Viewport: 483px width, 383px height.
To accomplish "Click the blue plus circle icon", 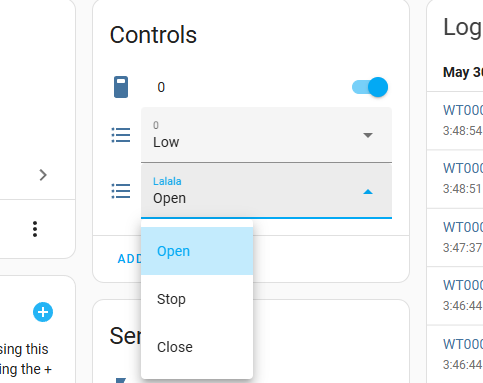I will pyautogui.click(x=43, y=312).
